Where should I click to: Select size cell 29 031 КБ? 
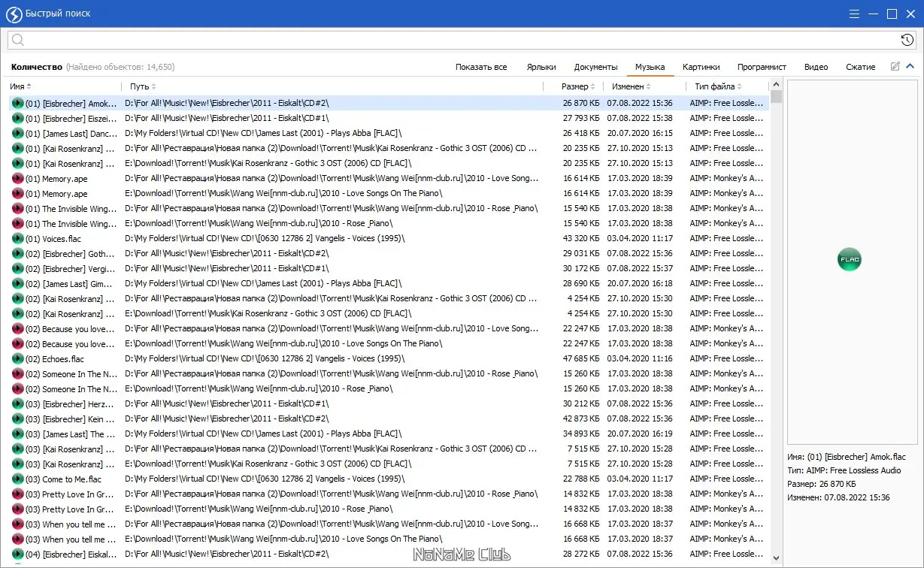point(580,253)
